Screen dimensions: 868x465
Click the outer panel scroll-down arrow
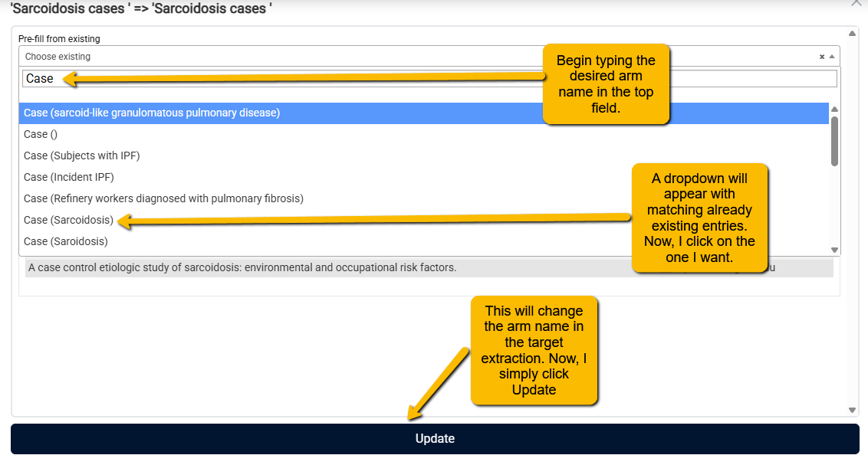click(852, 411)
